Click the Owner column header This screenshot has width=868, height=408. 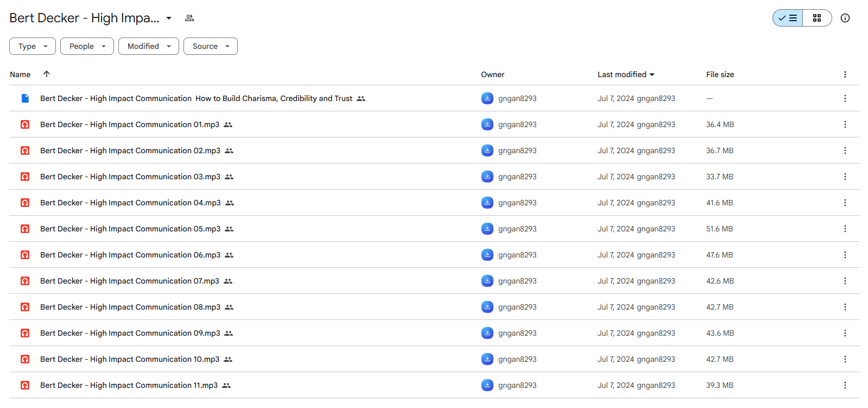492,74
